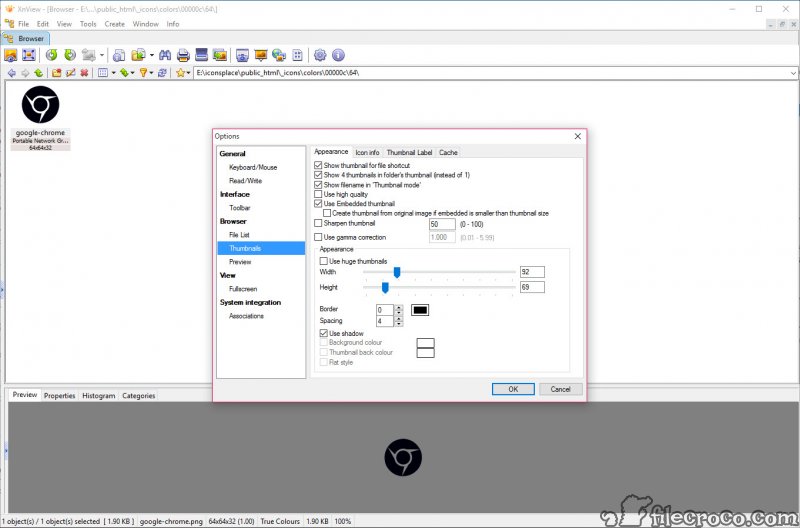
Task: Rotate image right with green clockwise icon
Action: [70, 55]
